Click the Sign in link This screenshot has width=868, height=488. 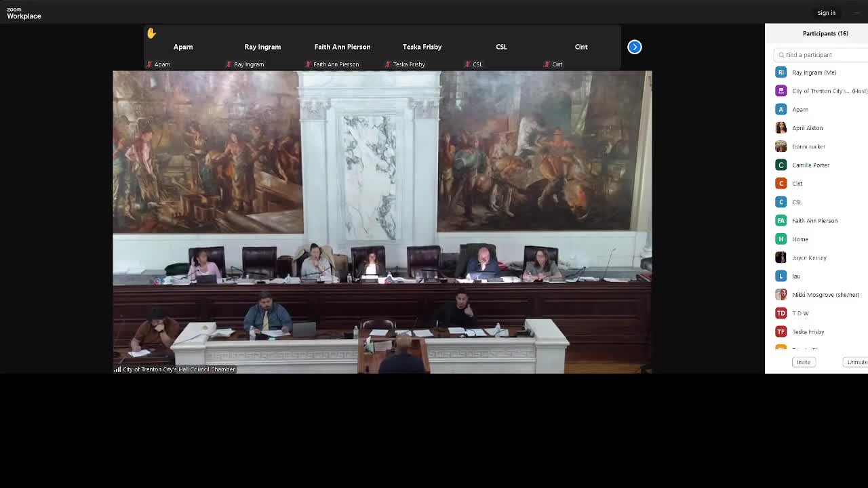pos(826,13)
